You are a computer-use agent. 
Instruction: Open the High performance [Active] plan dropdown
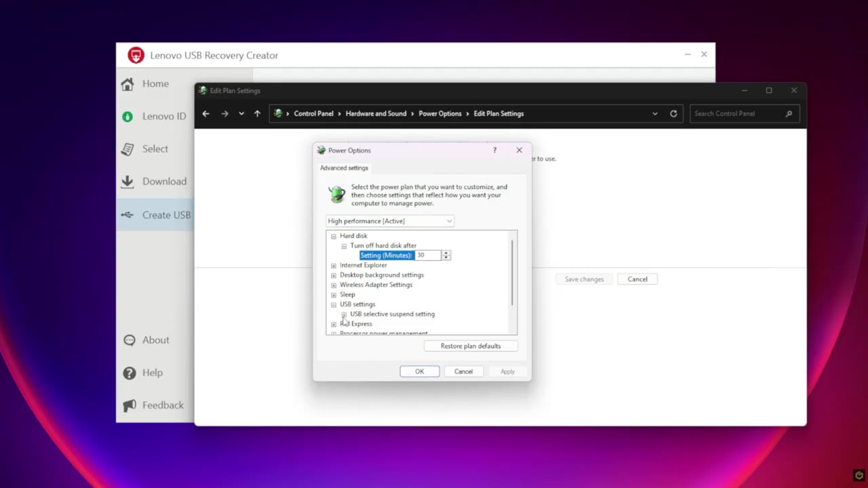click(x=389, y=221)
